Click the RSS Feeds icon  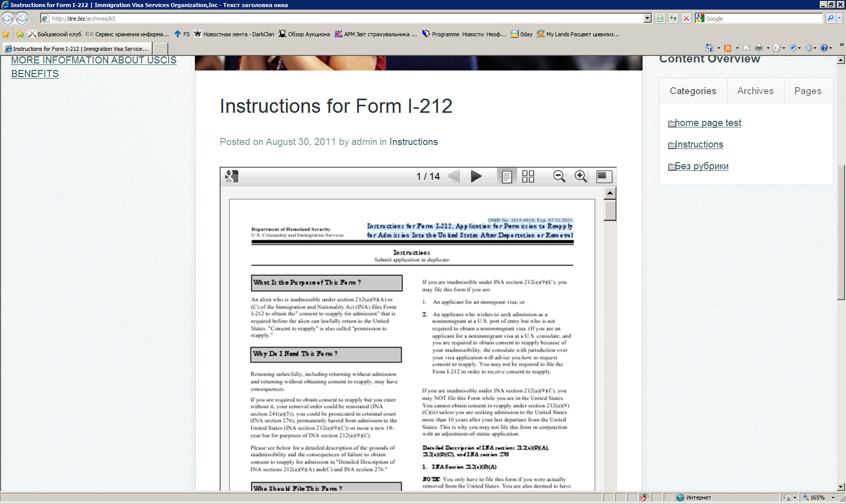pyautogui.click(x=728, y=48)
